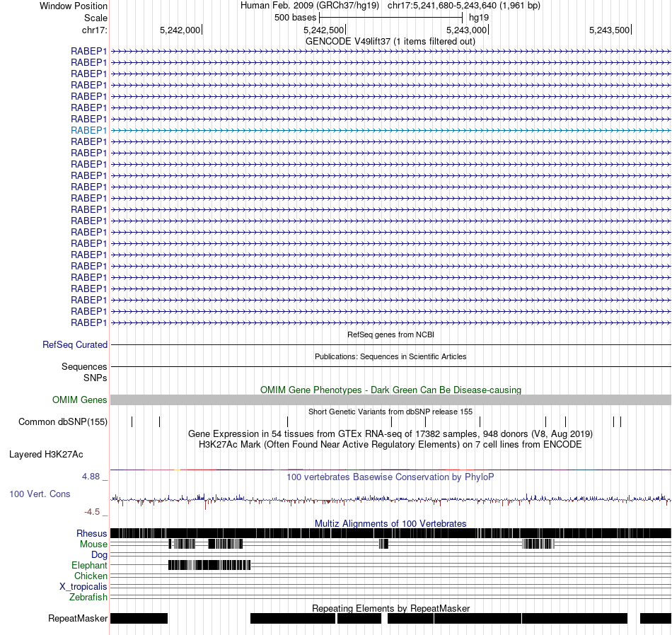The width and height of the screenshot is (672, 635).
Task: Click the Rhesus alignment bar
Action: [x=390, y=533]
